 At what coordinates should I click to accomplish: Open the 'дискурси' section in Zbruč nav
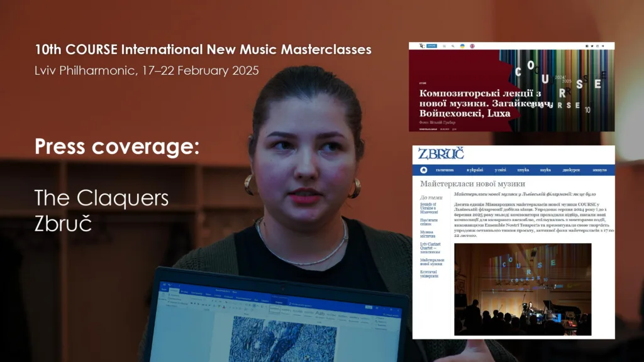tap(571, 170)
